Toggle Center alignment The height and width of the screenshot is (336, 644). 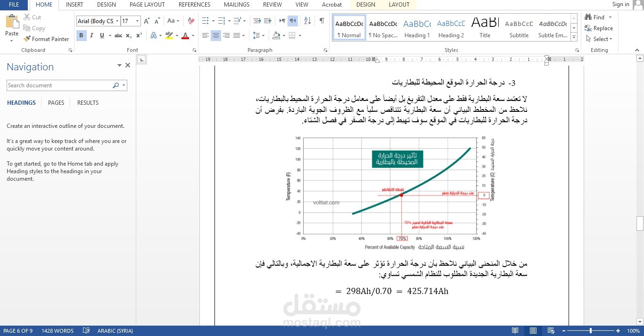coord(216,35)
